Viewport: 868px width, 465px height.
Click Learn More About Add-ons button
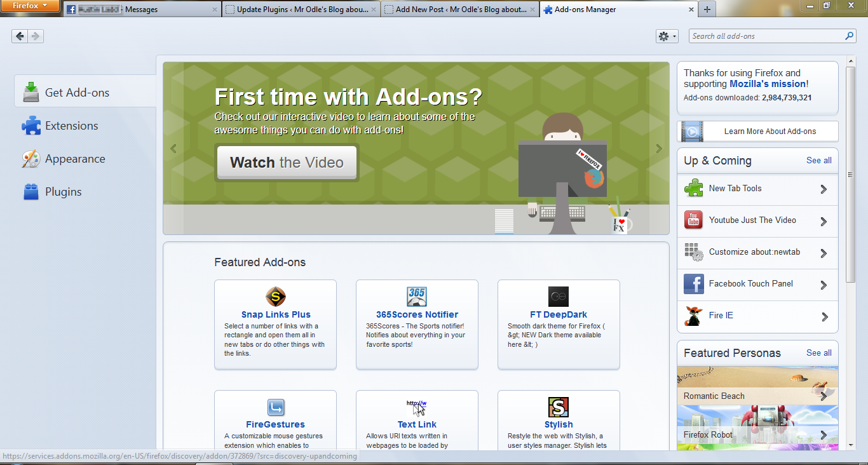click(x=757, y=131)
